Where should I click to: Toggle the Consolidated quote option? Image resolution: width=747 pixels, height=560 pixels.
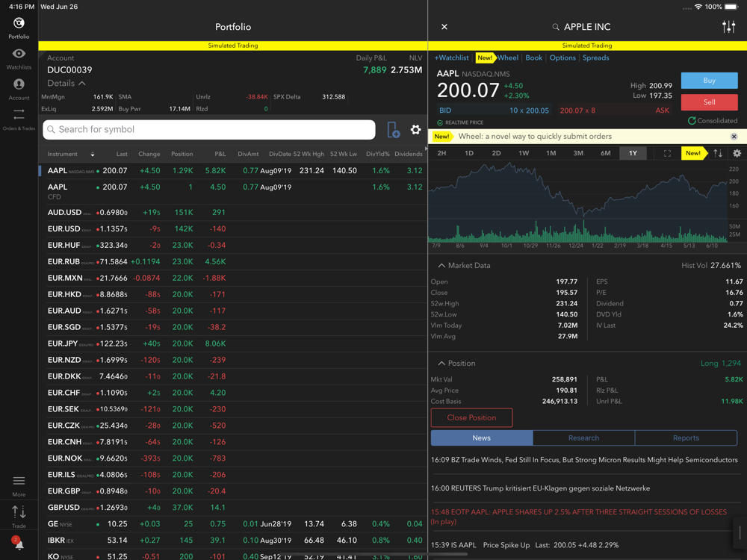(712, 121)
